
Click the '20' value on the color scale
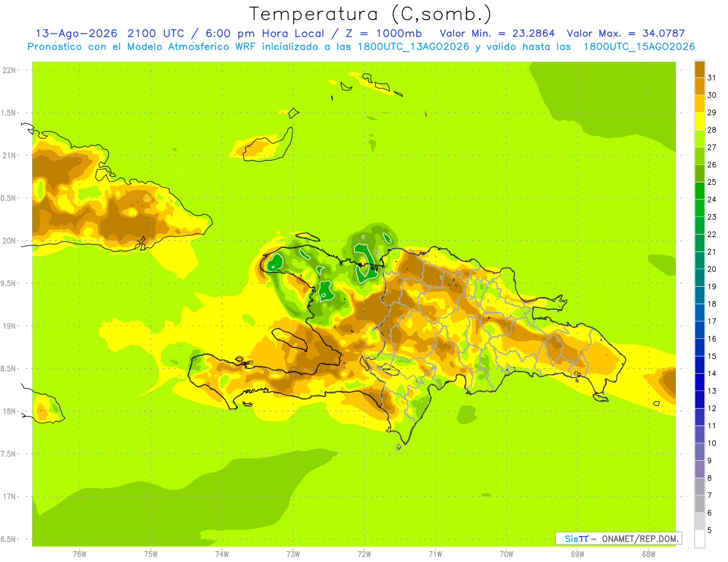click(712, 269)
